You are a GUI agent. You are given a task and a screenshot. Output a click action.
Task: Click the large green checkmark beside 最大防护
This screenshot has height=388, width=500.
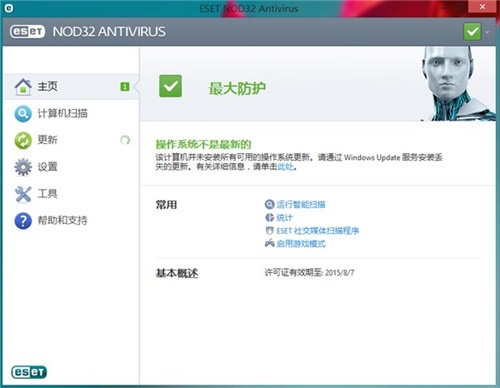(170, 86)
